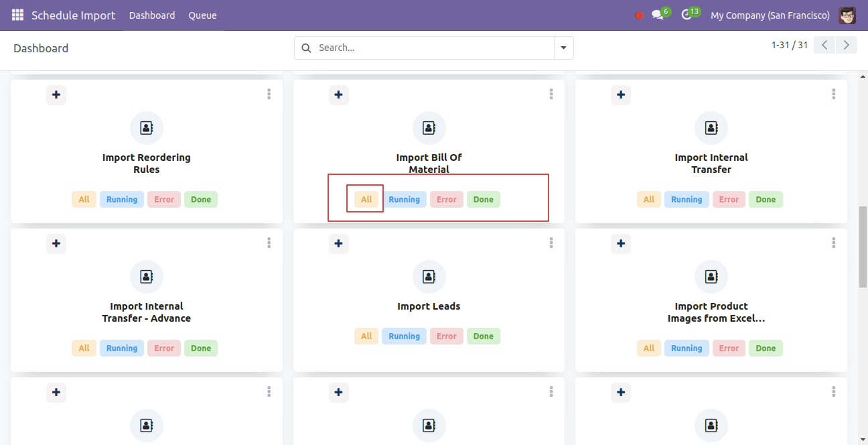
Task: Click Running on Import Leads
Action: pos(405,336)
